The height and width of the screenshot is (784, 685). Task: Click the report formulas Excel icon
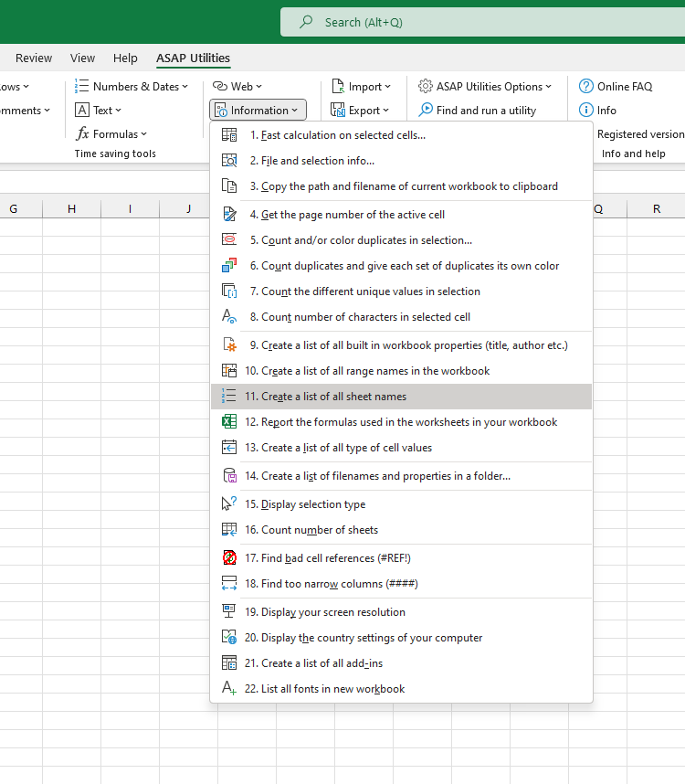point(229,421)
